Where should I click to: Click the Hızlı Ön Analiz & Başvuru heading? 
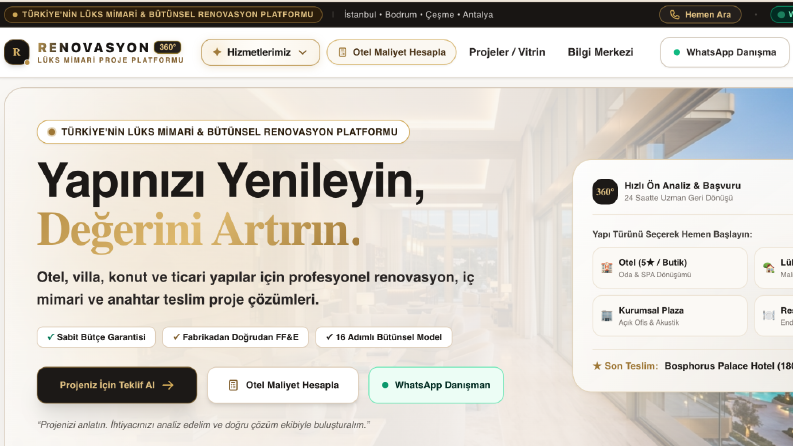pos(682,186)
